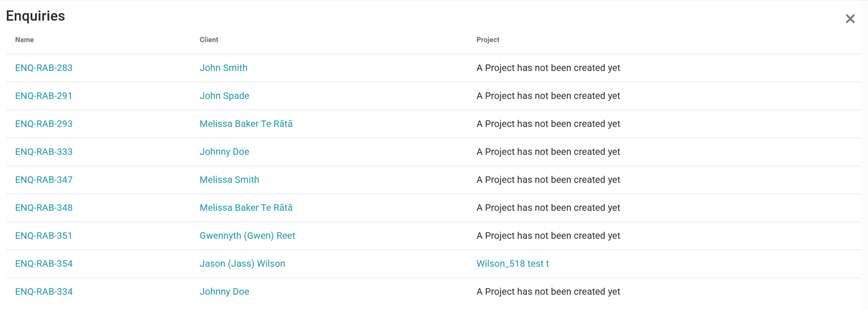Open the Wilson_518 test t project

(x=513, y=264)
